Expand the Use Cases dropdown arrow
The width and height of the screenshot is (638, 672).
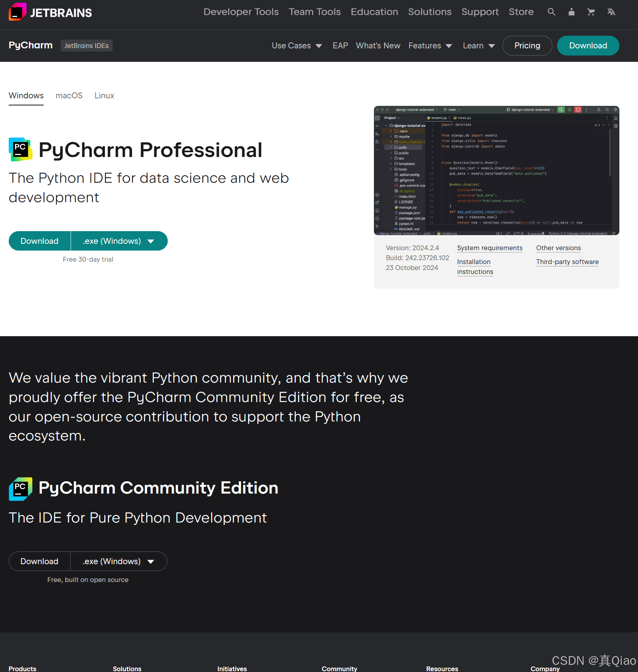tap(319, 46)
